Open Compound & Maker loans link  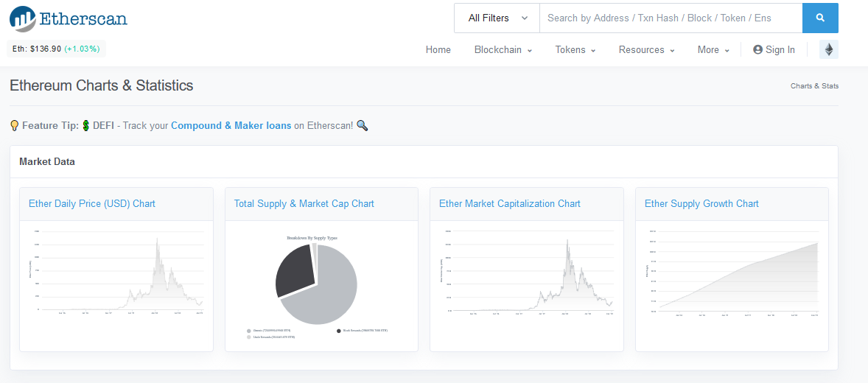pos(231,126)
